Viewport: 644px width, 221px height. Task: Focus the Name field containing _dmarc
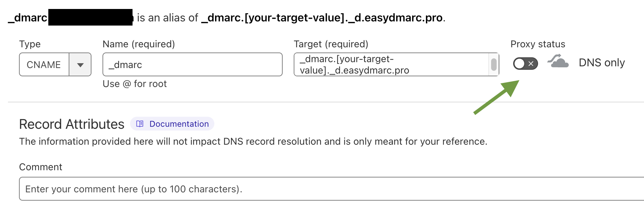[193, 65]
